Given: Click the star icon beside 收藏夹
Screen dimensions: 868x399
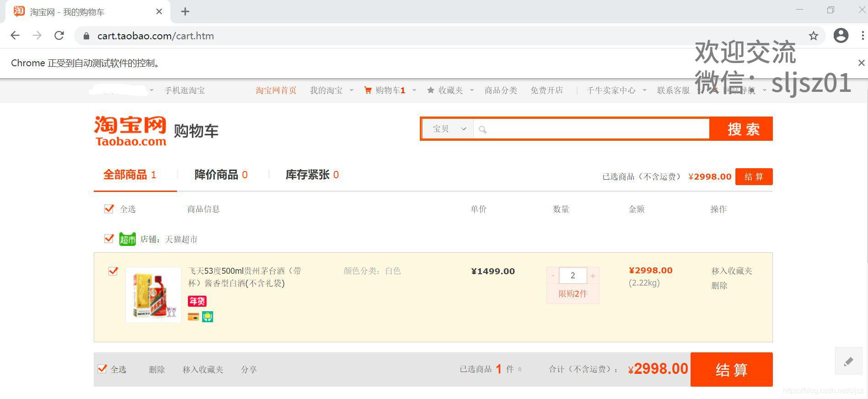Looking at the screenshot, I should pyautogui.click(x=430, y=90).
